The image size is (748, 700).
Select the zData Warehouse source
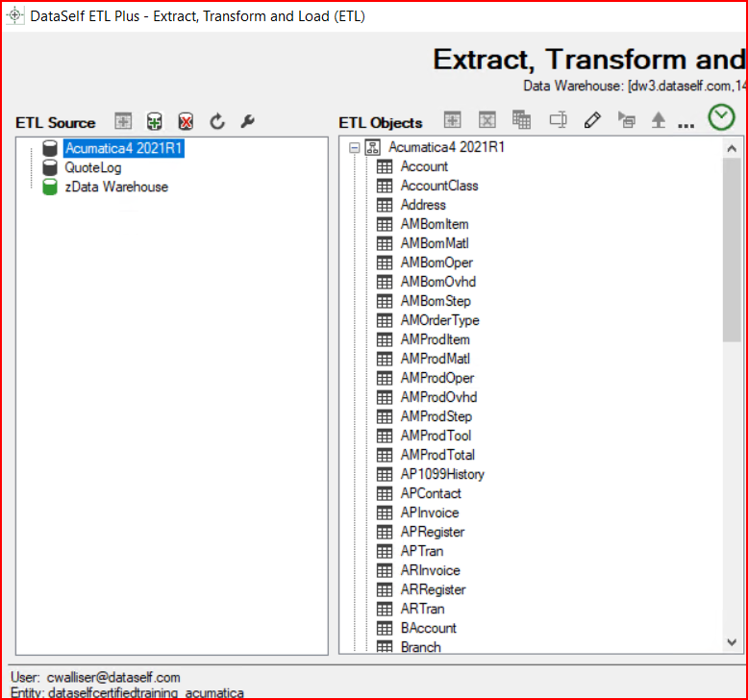click(x=115, y=187)
